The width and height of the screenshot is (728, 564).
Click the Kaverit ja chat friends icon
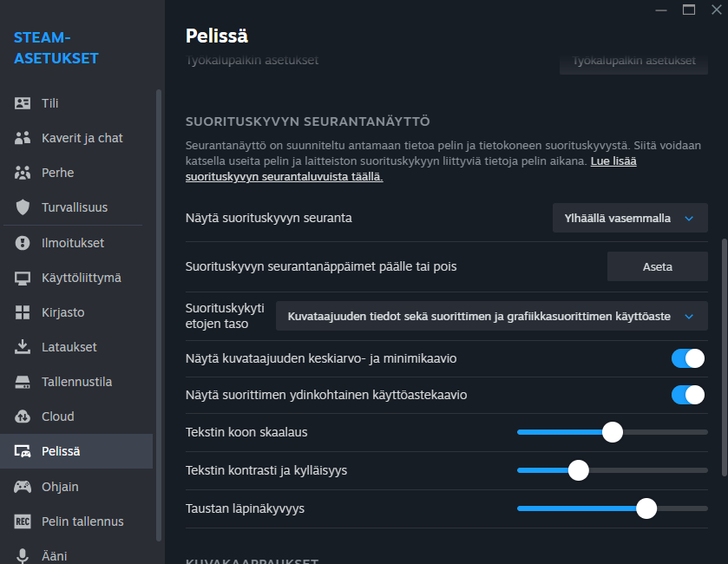(23, 138)
